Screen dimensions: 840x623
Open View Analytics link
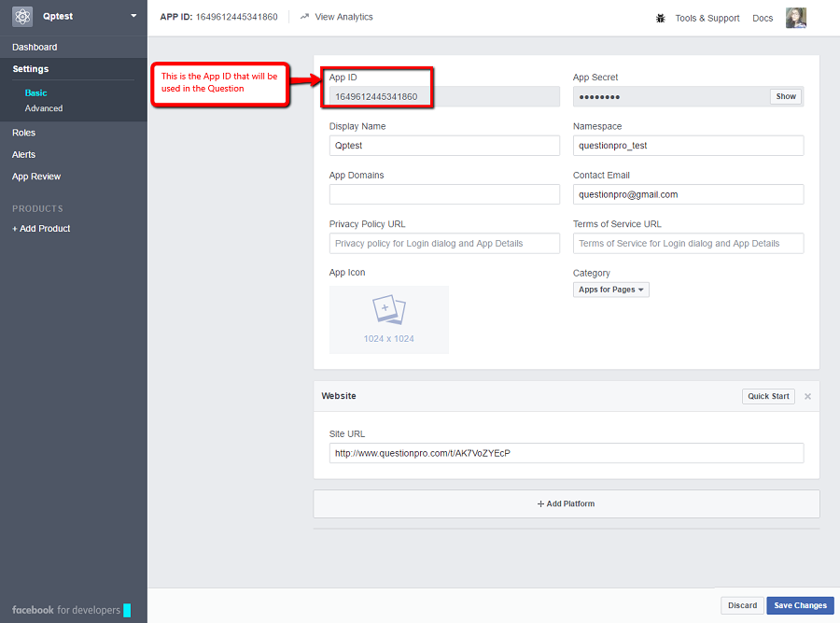pyautogui.click(x=343, y=17)
